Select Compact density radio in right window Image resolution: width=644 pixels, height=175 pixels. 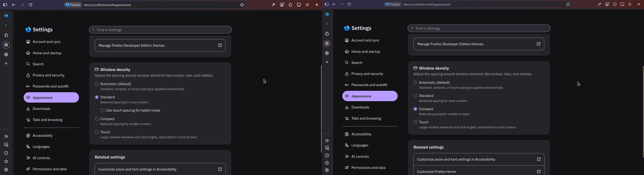(x=415, y=109)
